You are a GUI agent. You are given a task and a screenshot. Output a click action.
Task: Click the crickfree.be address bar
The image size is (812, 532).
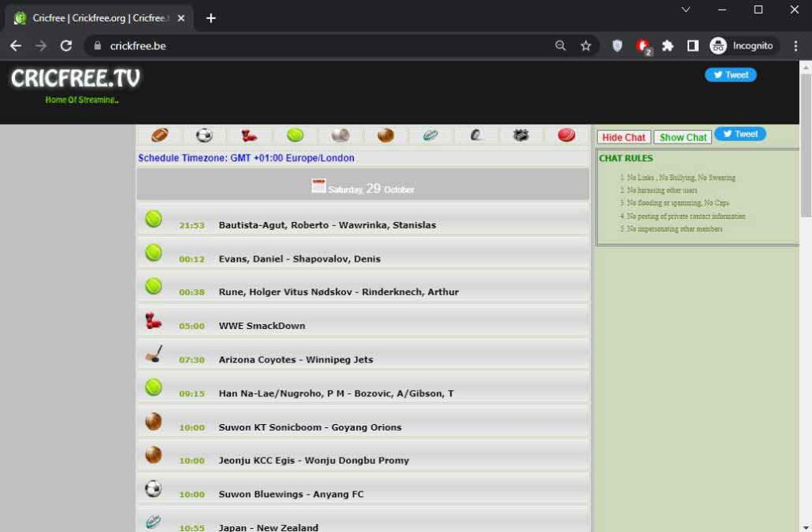317,46
